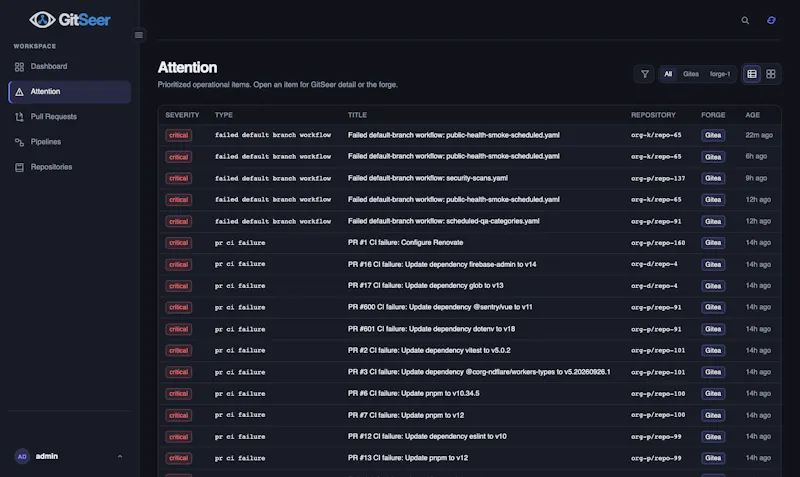Sort by the TITLE column header
This screenshot has height=477, width=800.
[x=357, y=115]
